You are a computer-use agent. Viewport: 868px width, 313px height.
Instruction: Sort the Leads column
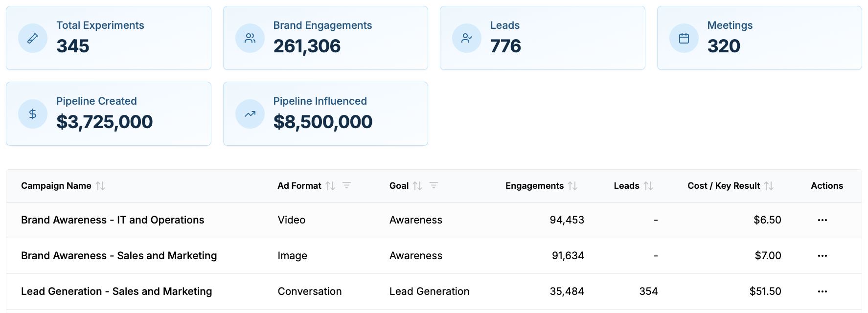coord(648,186)
